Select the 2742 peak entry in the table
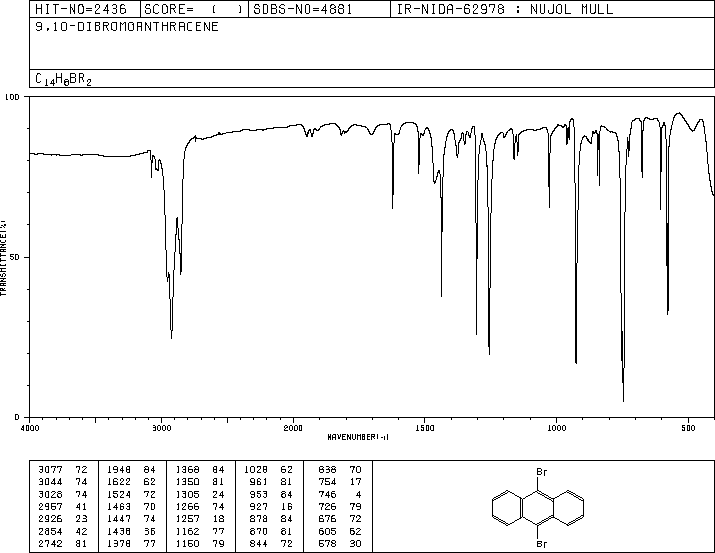 (x=62, y=543)
